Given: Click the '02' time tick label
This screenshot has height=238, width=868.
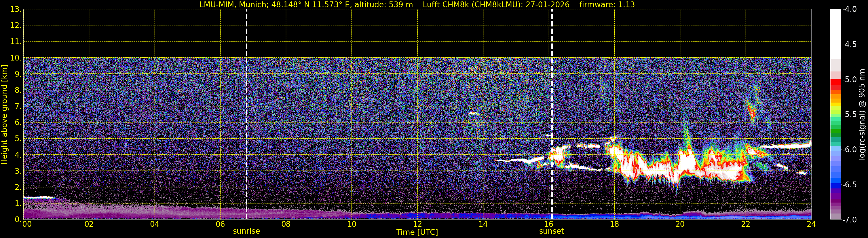Looking at the screenshot, I should click(89, 224).
